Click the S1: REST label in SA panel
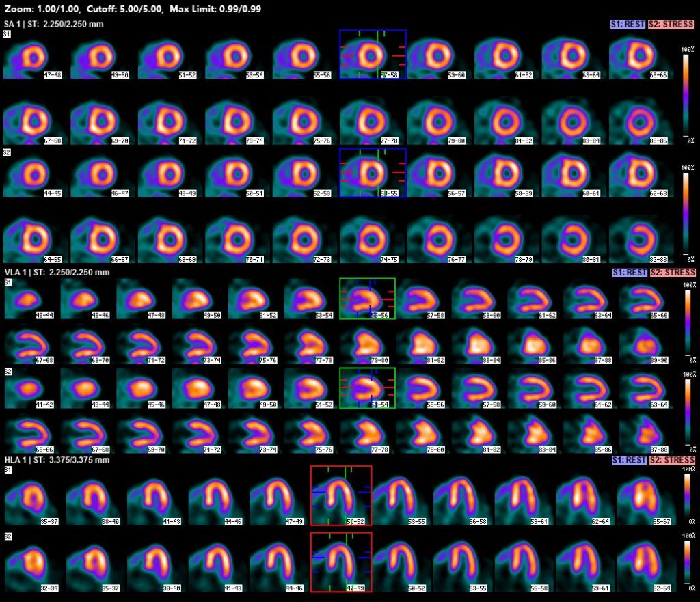700x602 pixels. pos(630,25)
